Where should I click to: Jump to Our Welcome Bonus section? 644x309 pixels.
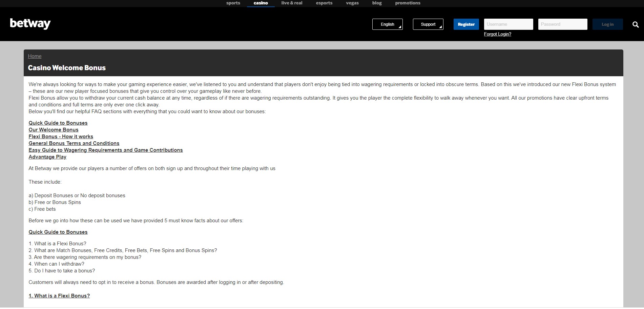(x=54, y=130)
